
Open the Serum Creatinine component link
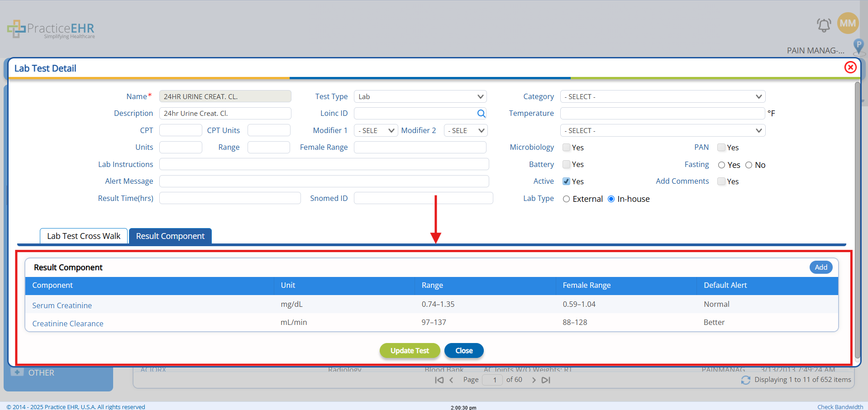click(x=62, y=305)
